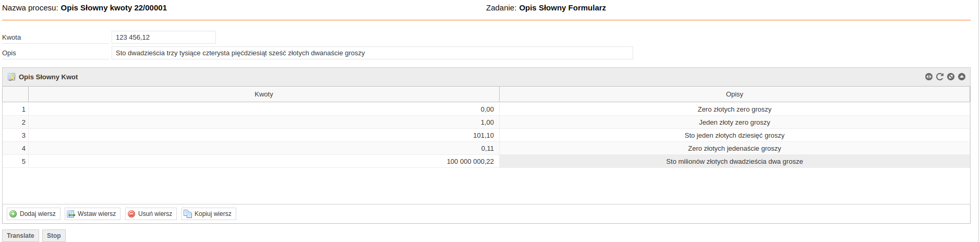Click the Wstaw wiersz insert icon
The image size is (980, 242).
[71, 214]
